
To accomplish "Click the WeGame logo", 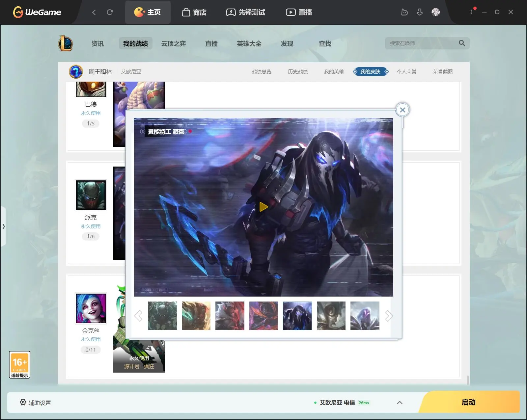I will tap(37, 12).
